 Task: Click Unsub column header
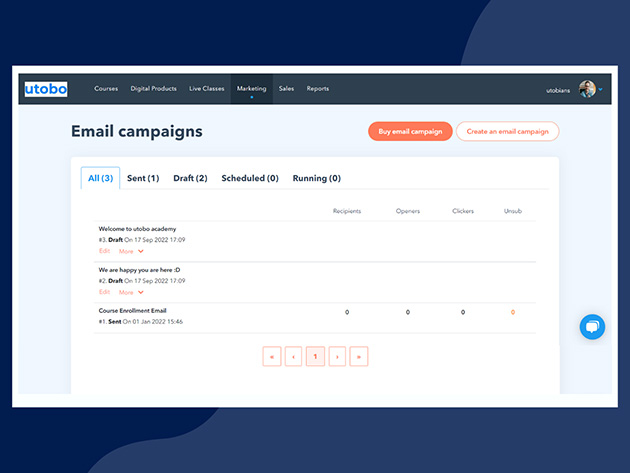click(513, 211)
